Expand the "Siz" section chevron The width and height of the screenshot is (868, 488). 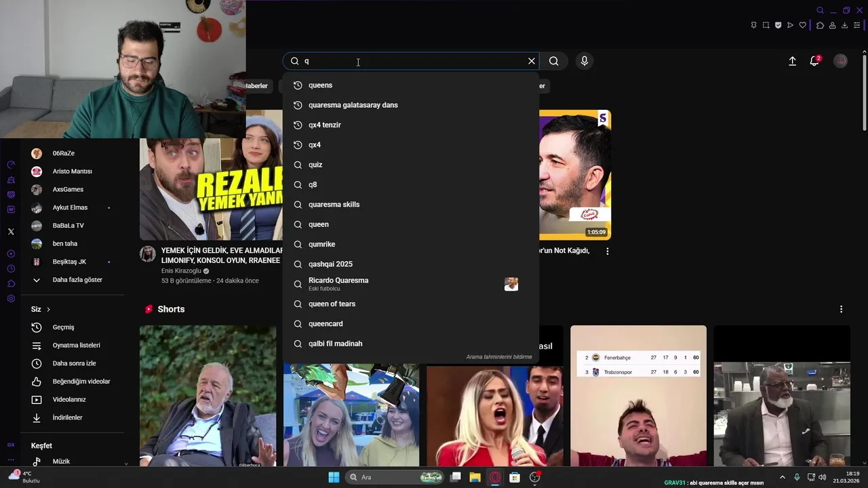tap(48, 309)
